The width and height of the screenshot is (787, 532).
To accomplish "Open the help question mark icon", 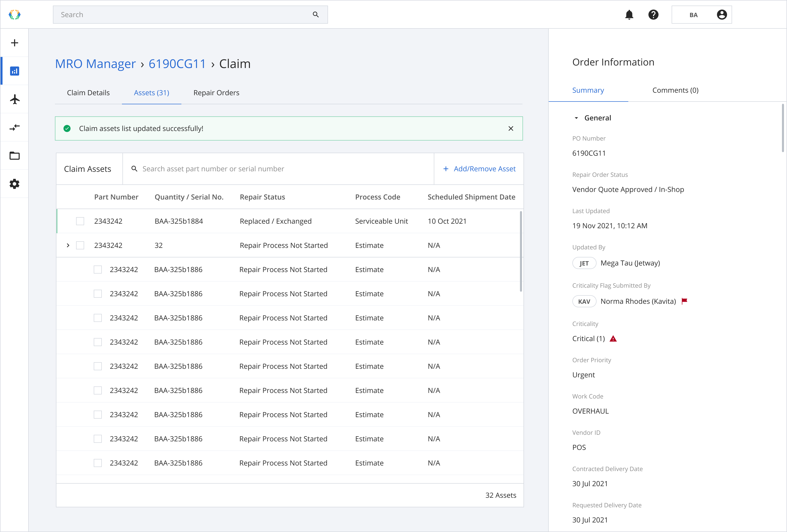I will 653,15.
